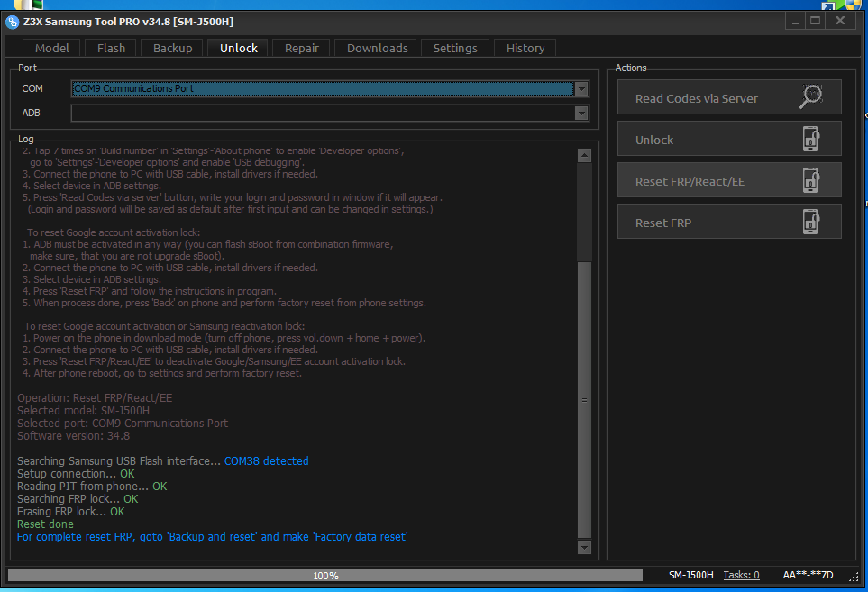This screenshot has width=868, height=592.
Task: Click 'Erasing FRP lock... OK' log line
Action: click(x=71, y=511)
